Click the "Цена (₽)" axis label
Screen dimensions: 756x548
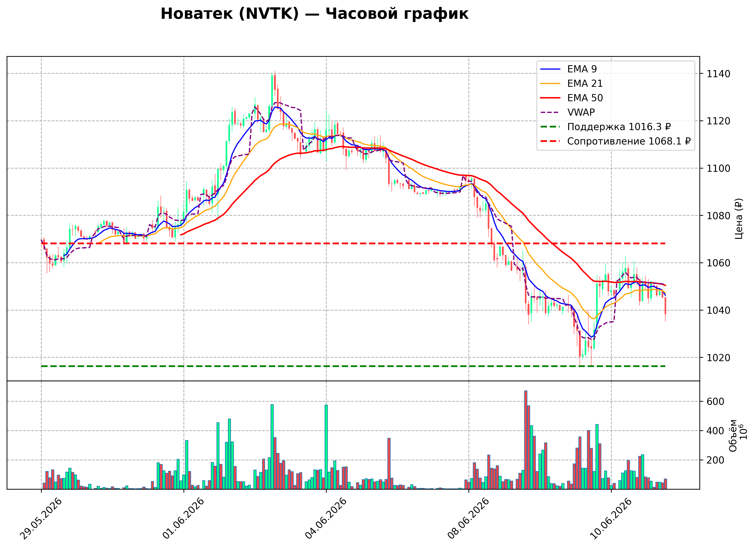(x=739, y=218)
